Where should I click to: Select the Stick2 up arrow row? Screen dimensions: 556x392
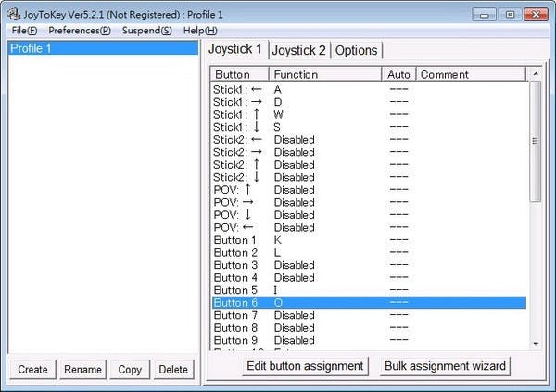coord(369,165)
